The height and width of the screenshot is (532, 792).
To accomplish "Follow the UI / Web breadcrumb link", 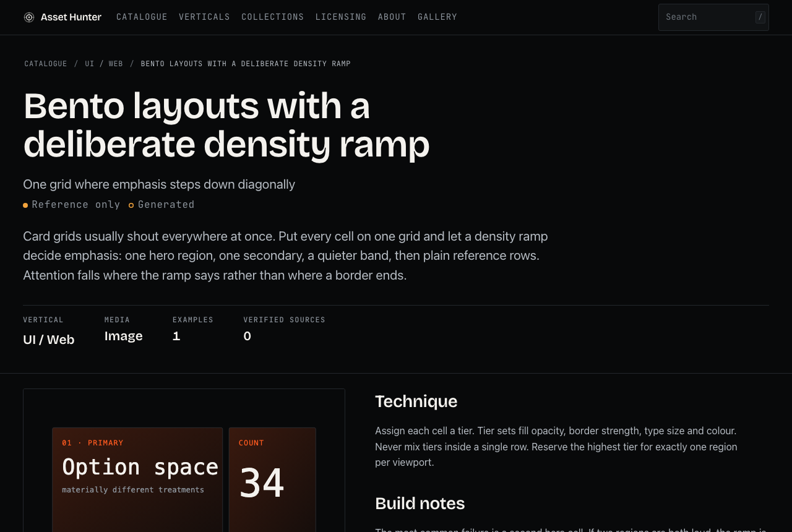I will click(104, 64).
